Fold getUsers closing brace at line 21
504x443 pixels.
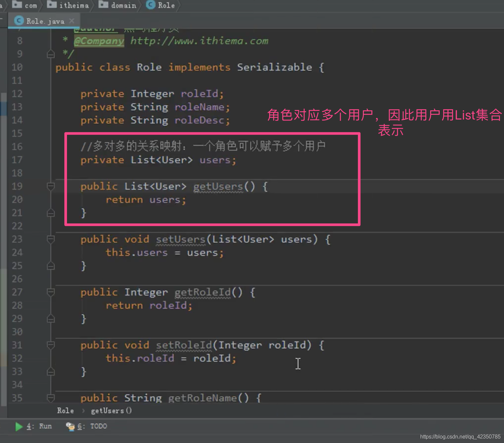point(51,213)
